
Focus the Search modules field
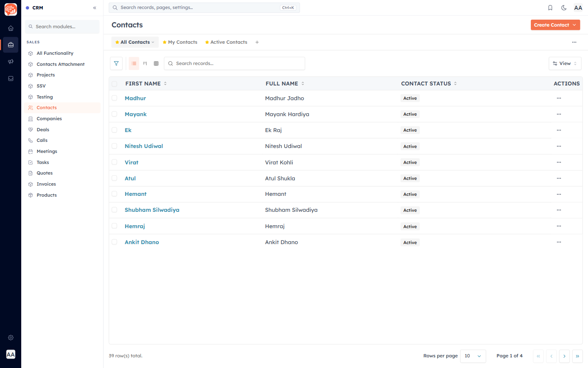click(x=62, y=27)
